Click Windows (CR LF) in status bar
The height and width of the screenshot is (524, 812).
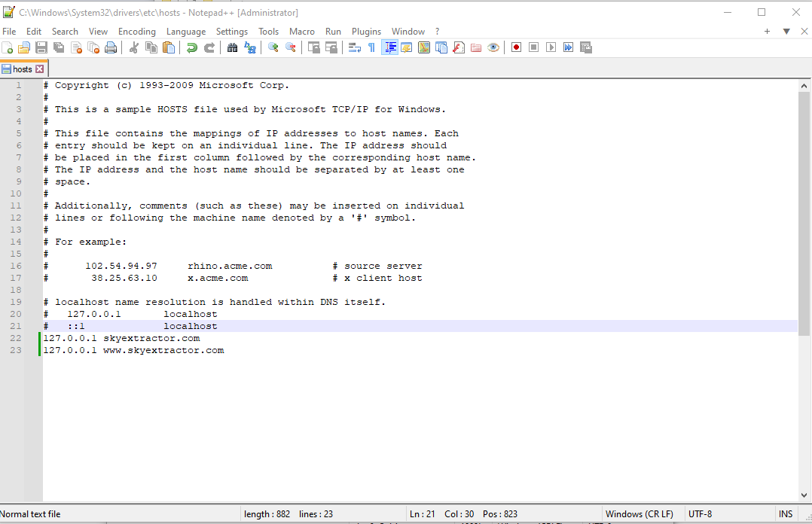click(x=640, y=514)
